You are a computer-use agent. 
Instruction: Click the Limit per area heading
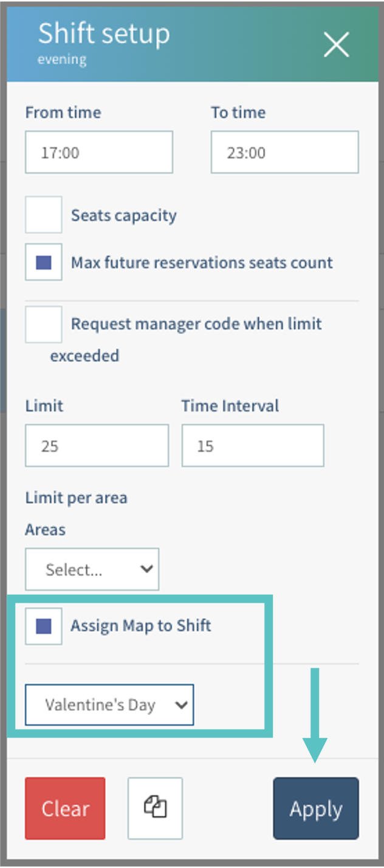77,498
